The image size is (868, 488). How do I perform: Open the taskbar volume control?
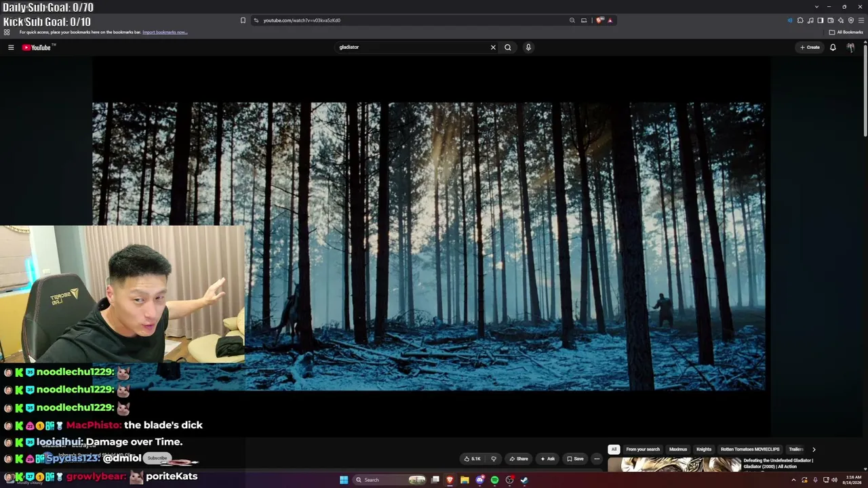(x=834, y=480)
